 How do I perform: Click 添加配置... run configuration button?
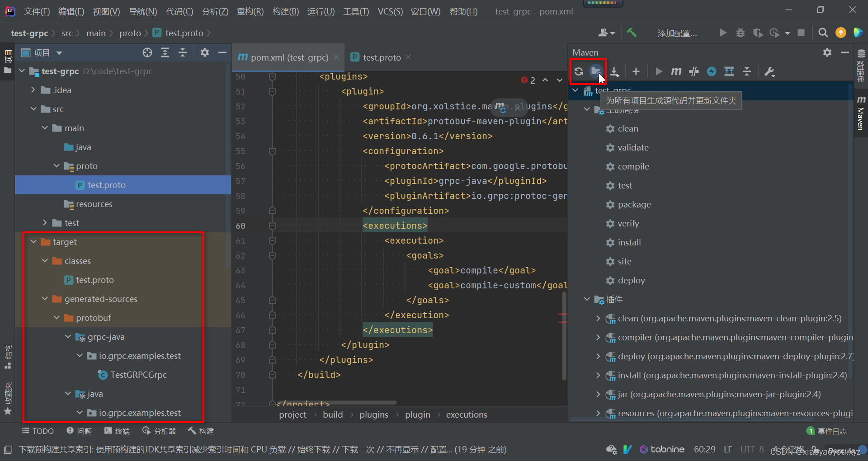pyautogui.click(x=677, y=33)
